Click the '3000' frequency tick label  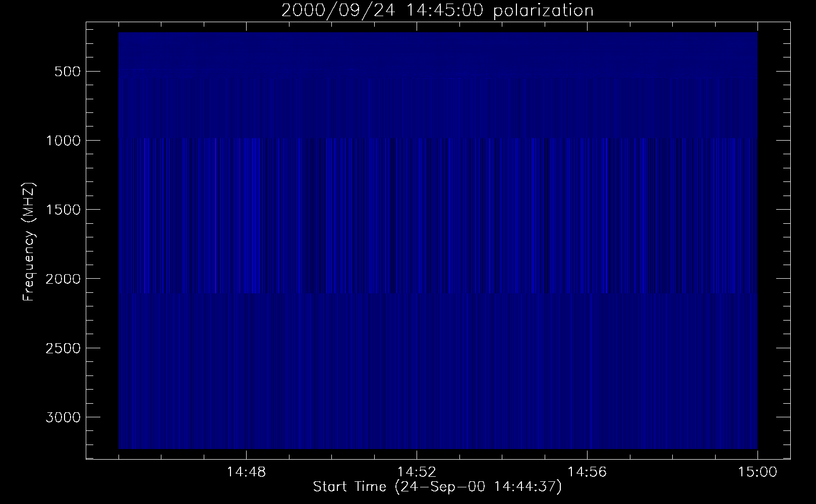click(x=63, y=417)
